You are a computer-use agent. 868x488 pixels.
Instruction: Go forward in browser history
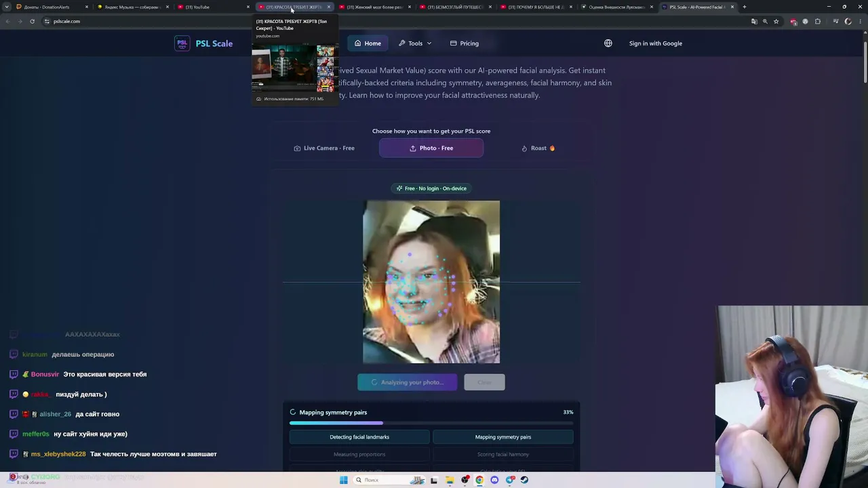coord(19,21)
